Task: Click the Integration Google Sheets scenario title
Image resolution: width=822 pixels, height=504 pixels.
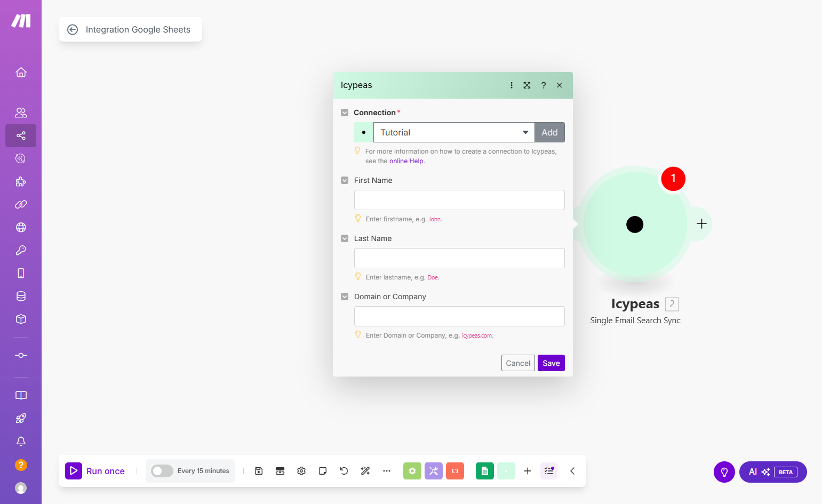Action: (x=138, y=30)
